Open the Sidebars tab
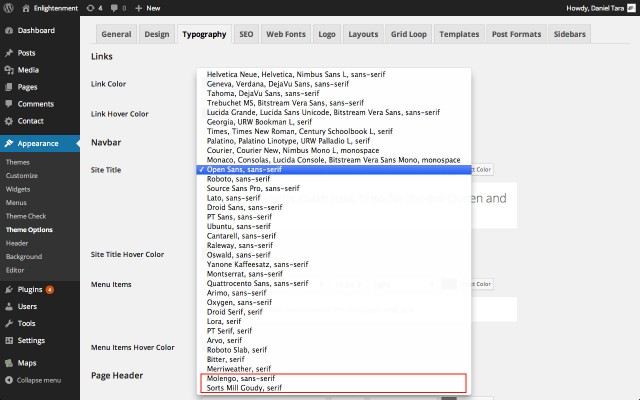This screenshot has width=640, height=400. tap(569, 34)
